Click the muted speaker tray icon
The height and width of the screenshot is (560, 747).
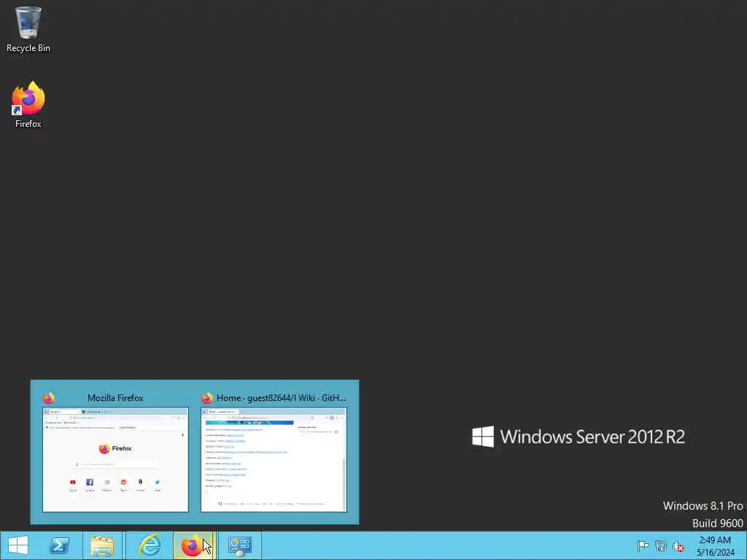(678, 546)
